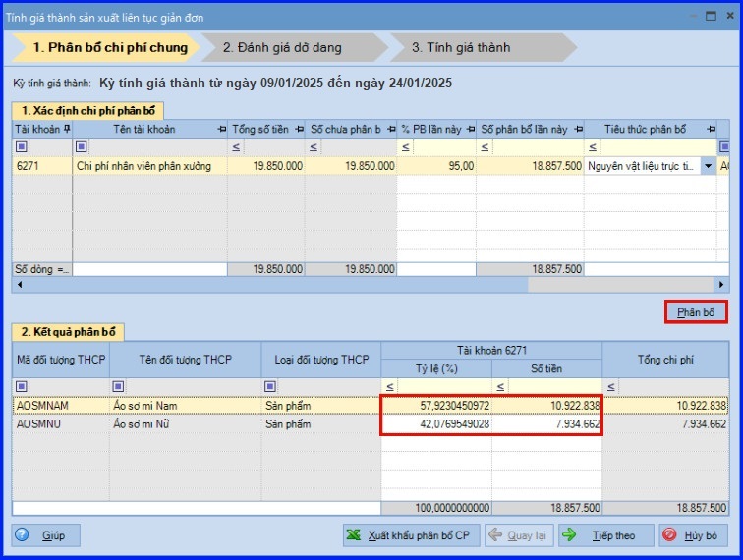
Task: Click the pin icon in Tài khoản column header
Action: (67, 130)
